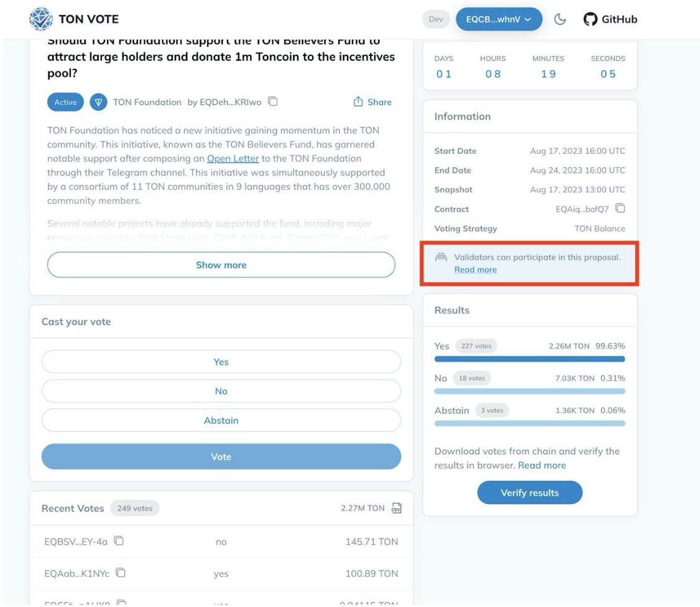Toggle dark mode moon icon

[x=560, y=19]
